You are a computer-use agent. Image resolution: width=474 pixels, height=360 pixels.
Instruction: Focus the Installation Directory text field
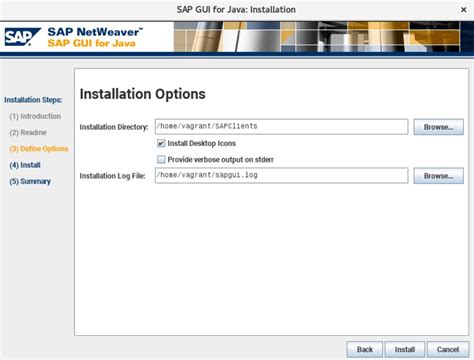pyautogui.click(x=281, y=127)
